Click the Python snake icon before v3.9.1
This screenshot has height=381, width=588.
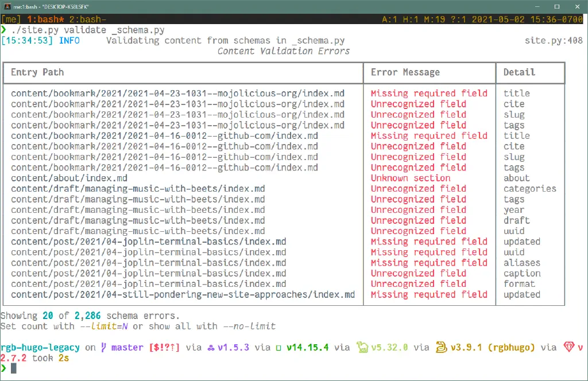tap(442, 347)
